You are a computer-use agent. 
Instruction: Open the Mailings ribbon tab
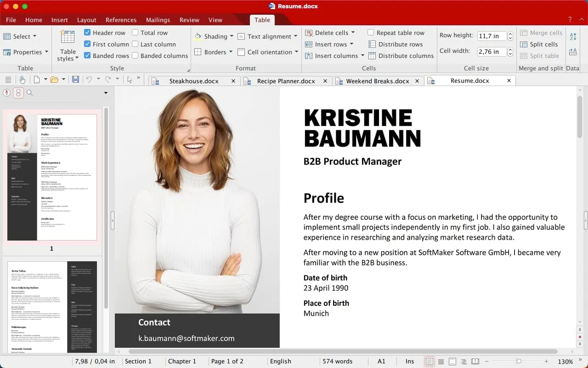coord(158,20)
